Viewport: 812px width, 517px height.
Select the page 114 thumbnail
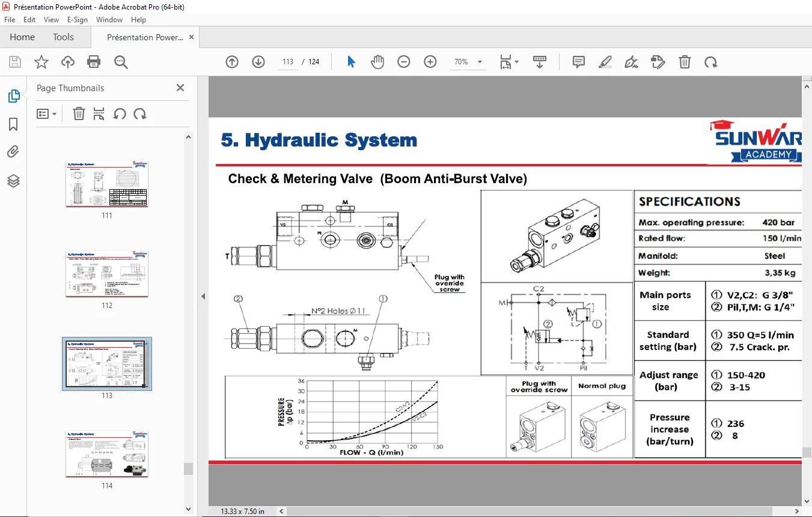pyautogui.click(x=107, y=454)
